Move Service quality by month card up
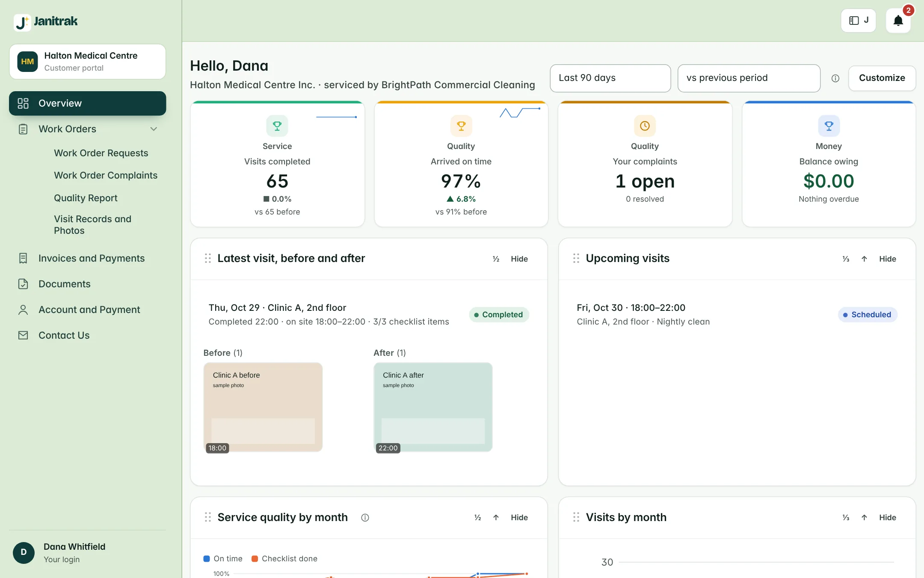Image resolution: width=924 pixels, height=578 pixels. click(x=496, y=518)
